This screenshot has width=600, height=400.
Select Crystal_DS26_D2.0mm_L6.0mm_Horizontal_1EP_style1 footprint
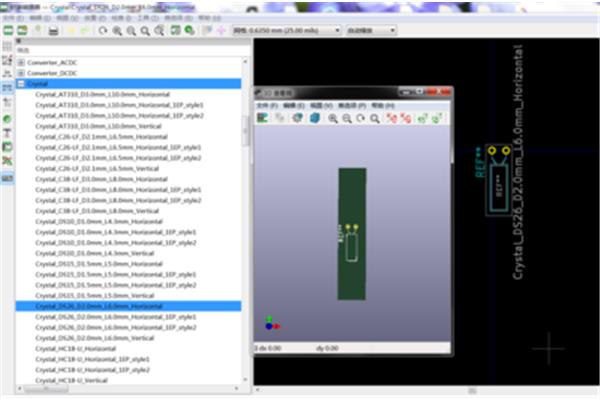tap(116, 317)
